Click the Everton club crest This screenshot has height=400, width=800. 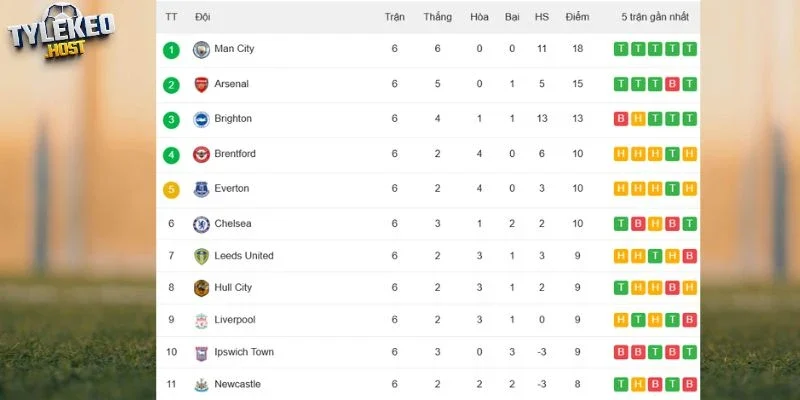tap(202, 189)
